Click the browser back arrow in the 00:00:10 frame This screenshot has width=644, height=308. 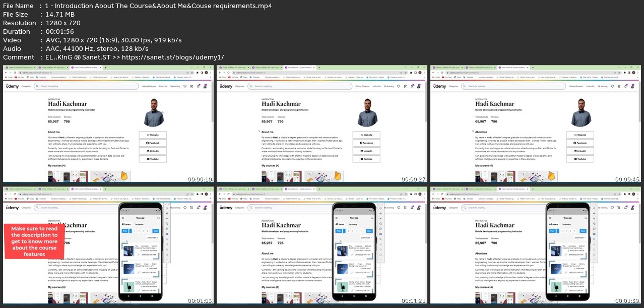pos(7,73)
